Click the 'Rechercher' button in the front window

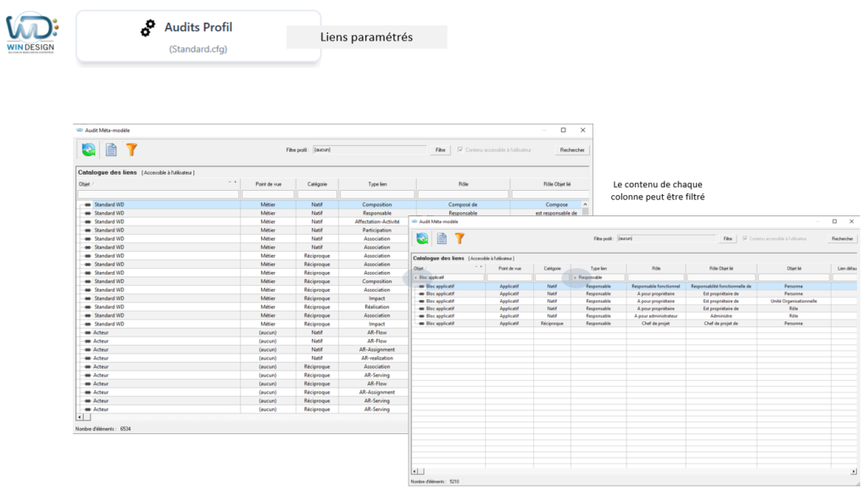point(842,238)
